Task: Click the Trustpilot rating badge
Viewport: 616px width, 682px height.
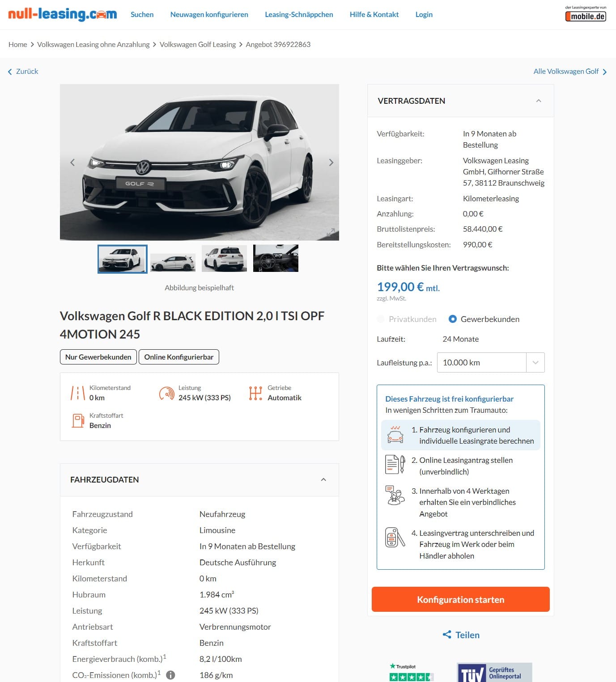Action: pos(412,672)
